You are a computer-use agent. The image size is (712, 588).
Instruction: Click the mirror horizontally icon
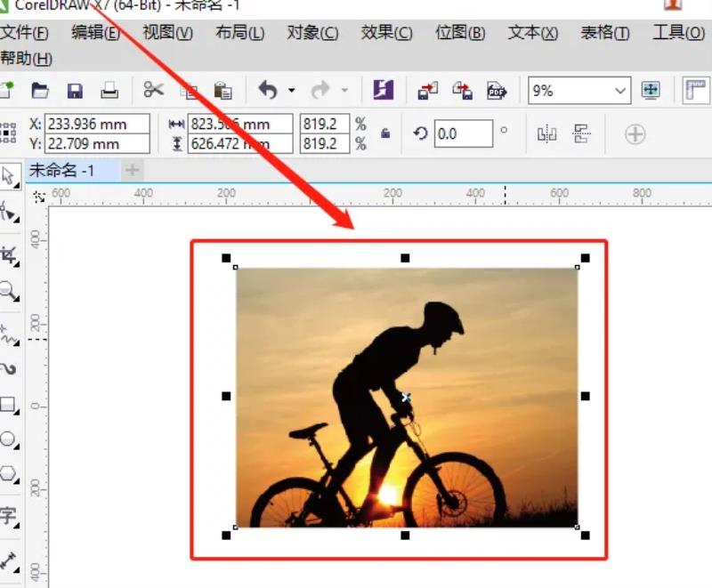546,133
